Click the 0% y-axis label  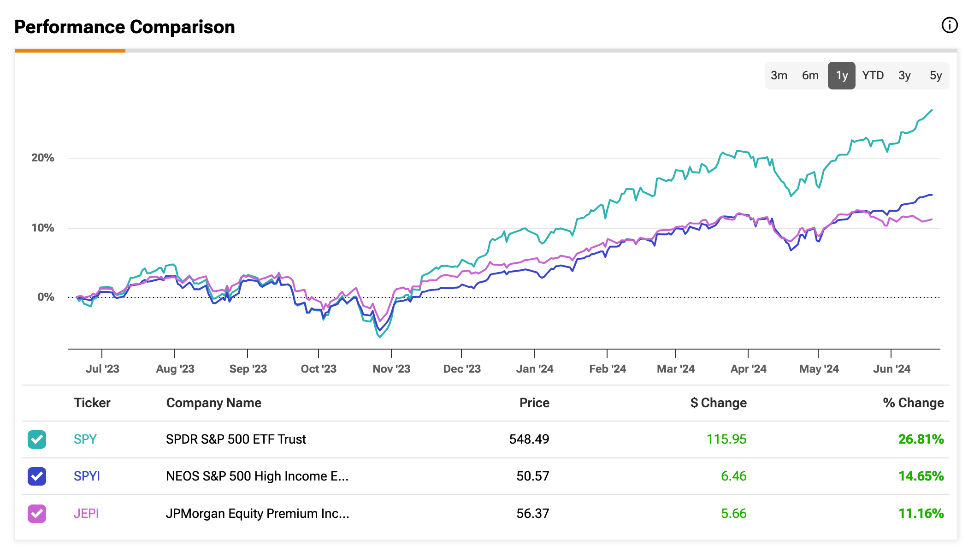click(x=46, y=297)
